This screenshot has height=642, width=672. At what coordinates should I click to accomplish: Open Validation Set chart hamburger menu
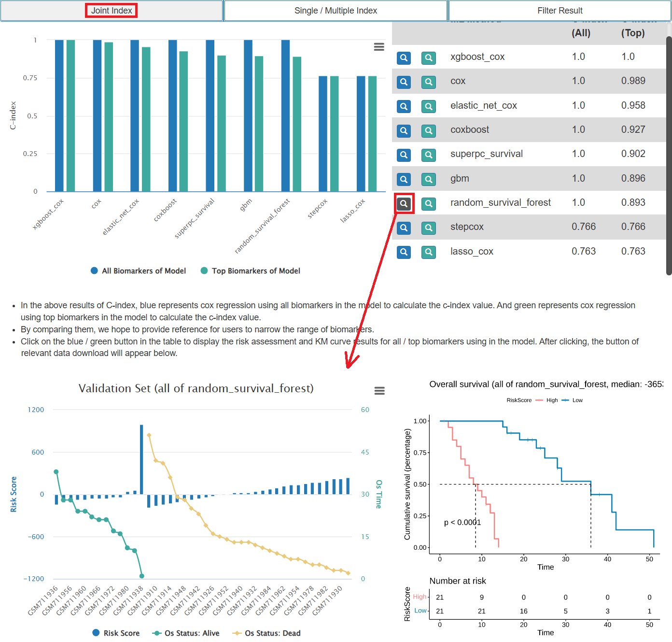[x=379, y=391]
